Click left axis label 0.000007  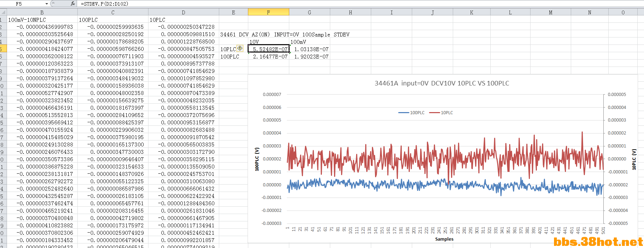pyautogui.click(x=272, y=94)
